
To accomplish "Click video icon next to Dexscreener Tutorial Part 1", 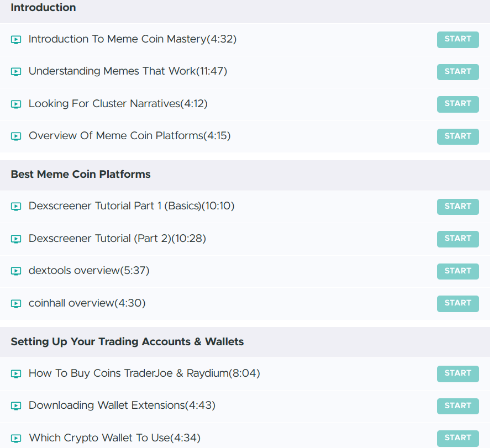I will pyautogui.click(x=16, y=207).
